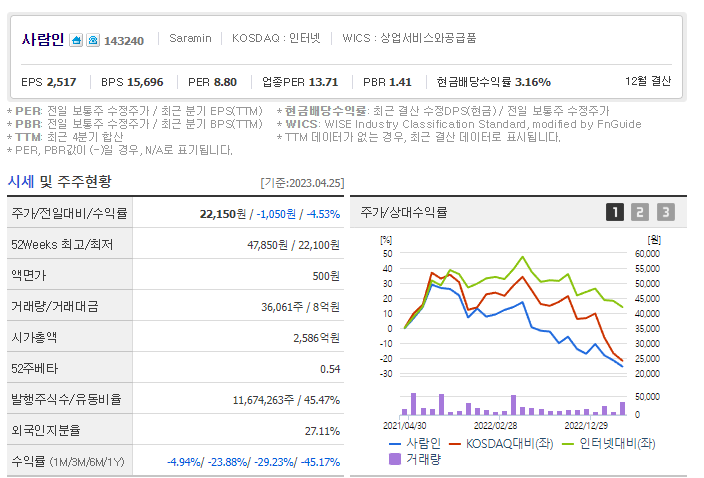This screenshot has height=478, width=704.
Task: Select the 52주베타 0.54 value
Action: coord(330,369)
